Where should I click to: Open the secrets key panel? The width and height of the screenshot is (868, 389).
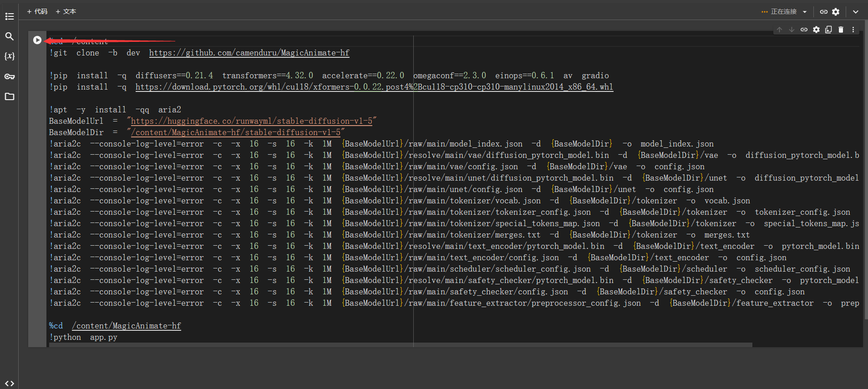point(9,76)
